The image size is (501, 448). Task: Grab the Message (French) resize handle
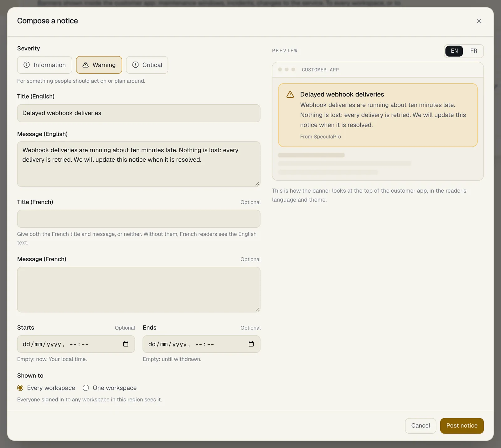pos(257,309)
